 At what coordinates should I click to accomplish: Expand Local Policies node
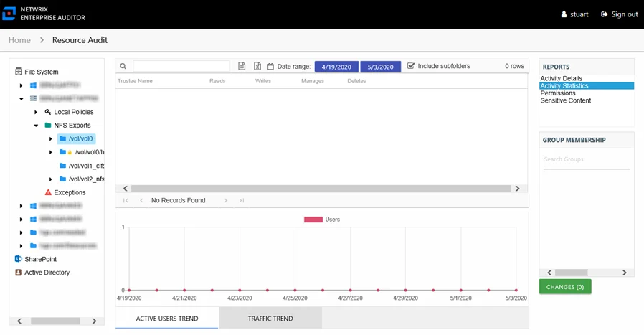(36, 112)
